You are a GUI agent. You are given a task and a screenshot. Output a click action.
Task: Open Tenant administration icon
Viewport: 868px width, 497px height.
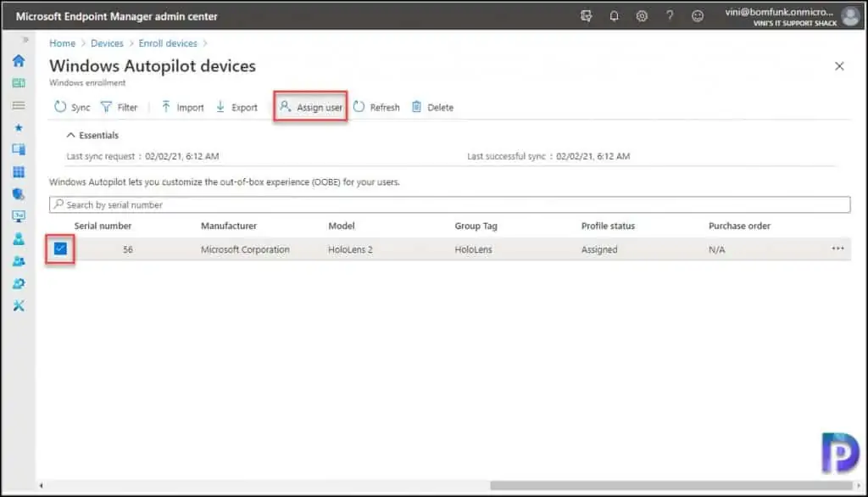[x=19, y=283]
